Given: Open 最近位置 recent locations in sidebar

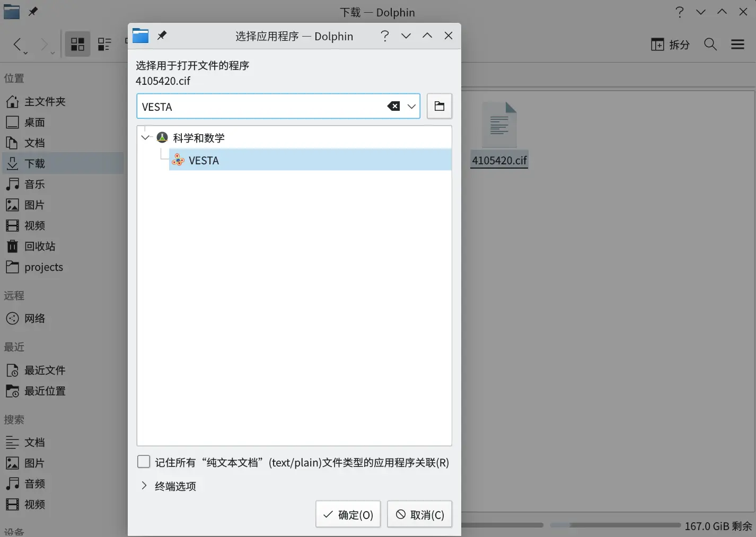Looking at the screenshot, I should coord(61,391).
